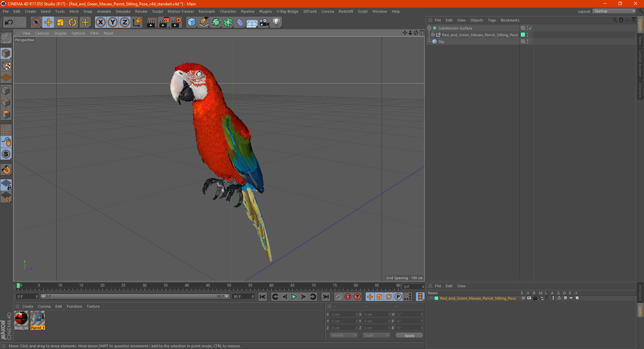Open the File menu in main menu bar
This screenshot has width=644, height=349.
tap(6, 11)
